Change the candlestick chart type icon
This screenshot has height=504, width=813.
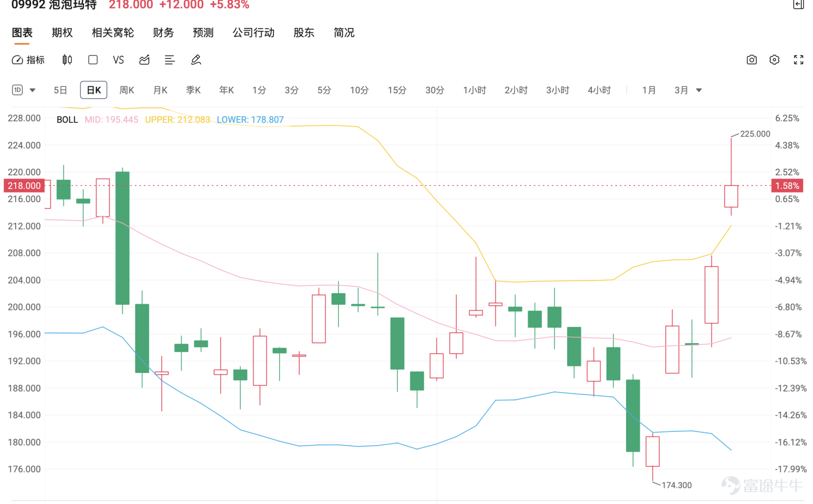coord(67,60)
